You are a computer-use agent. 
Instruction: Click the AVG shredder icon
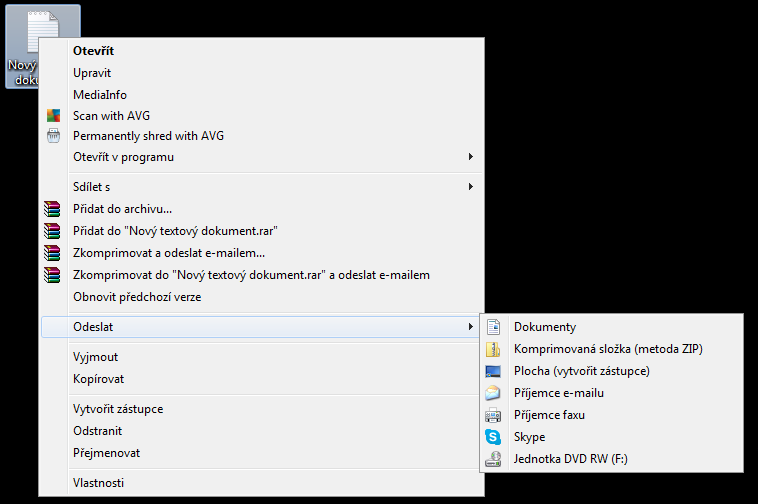point(54,136)
